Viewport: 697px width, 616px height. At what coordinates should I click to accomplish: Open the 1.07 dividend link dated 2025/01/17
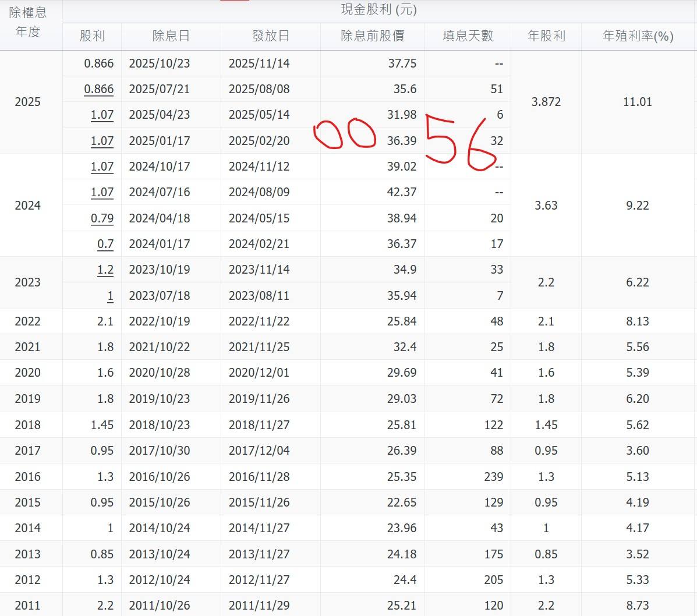tap(102, 141)
